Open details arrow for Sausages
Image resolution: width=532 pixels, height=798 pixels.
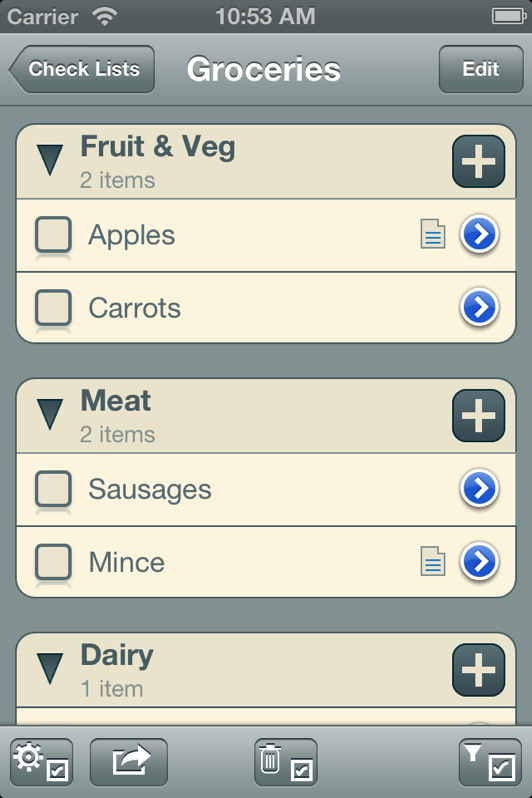coord(479,489)
